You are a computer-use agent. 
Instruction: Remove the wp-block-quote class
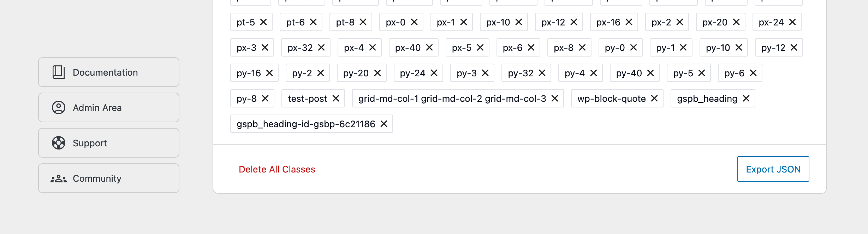[654, 99]
